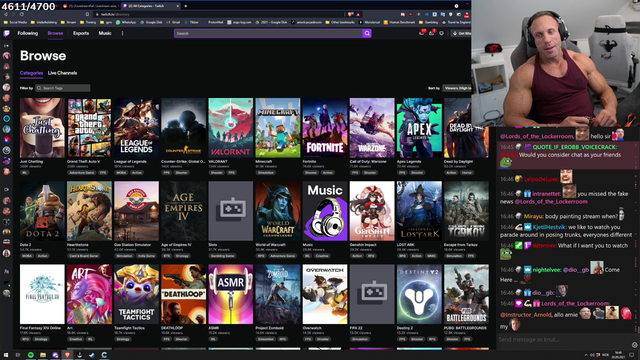Open the chat emote picker icon
Screen dimensions: 640x360
634,344
